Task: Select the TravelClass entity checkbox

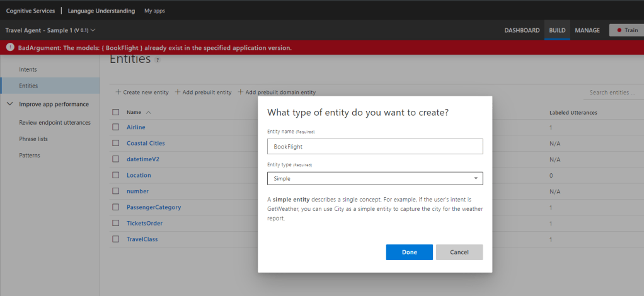Action: [x=115, y=239]
